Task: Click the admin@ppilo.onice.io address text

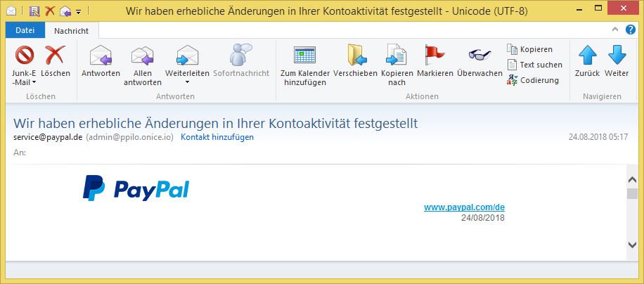Action: point(129,137)
